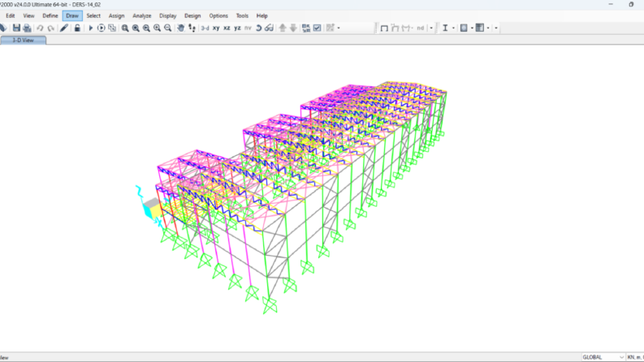Show the forces/stresses diagram icon

(407, 28)
